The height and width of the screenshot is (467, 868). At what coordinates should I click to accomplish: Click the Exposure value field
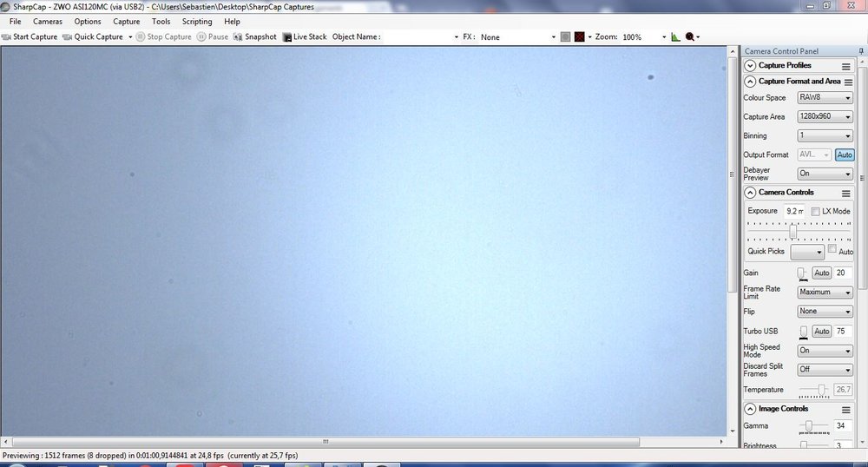794,211
